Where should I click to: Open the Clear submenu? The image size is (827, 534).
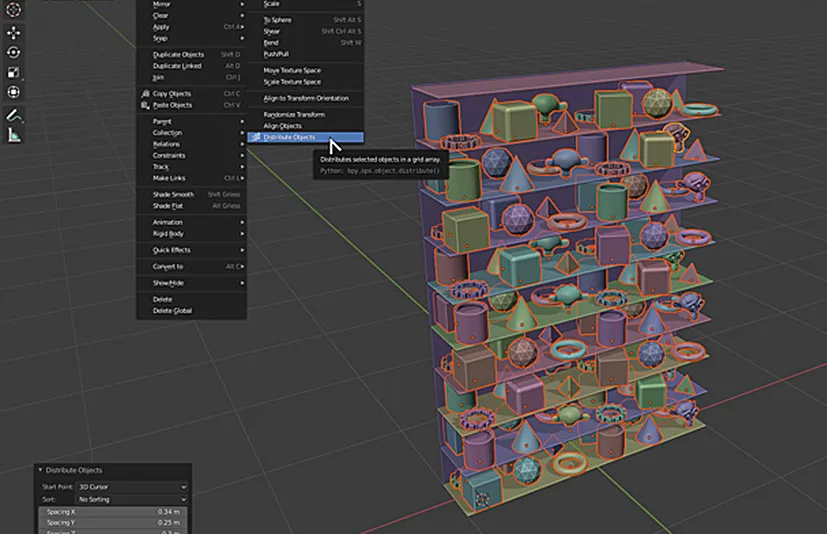pos(191,15)
